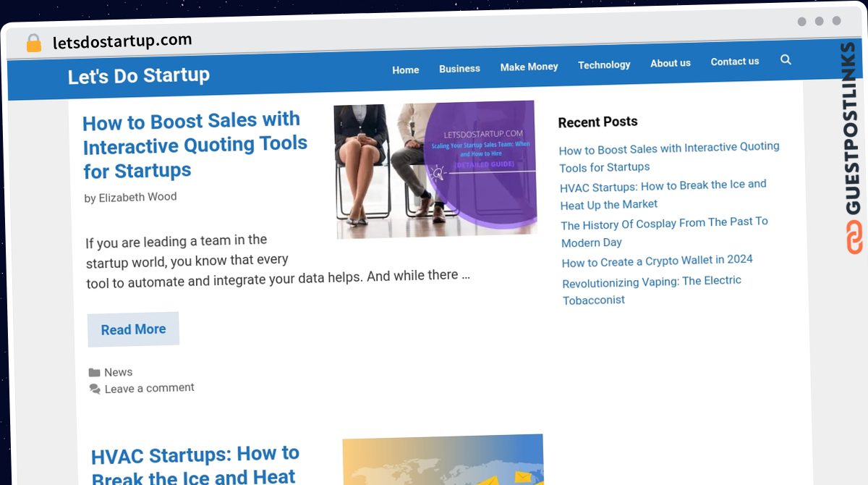868x485 pixels.
Task: Click the comments icon beside Leave a comment
Action: [95, 389]
